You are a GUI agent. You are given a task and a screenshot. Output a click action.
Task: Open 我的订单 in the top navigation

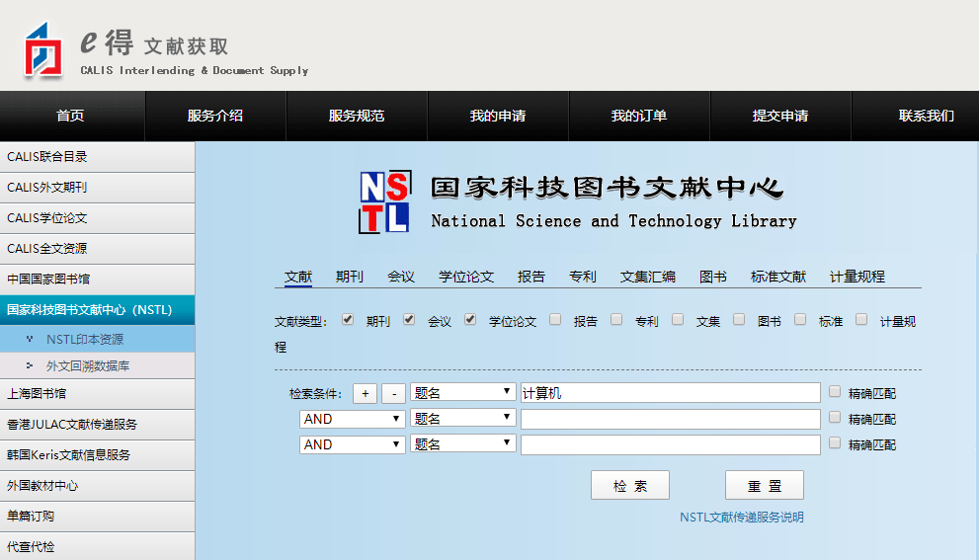click(x=639, y=116)
